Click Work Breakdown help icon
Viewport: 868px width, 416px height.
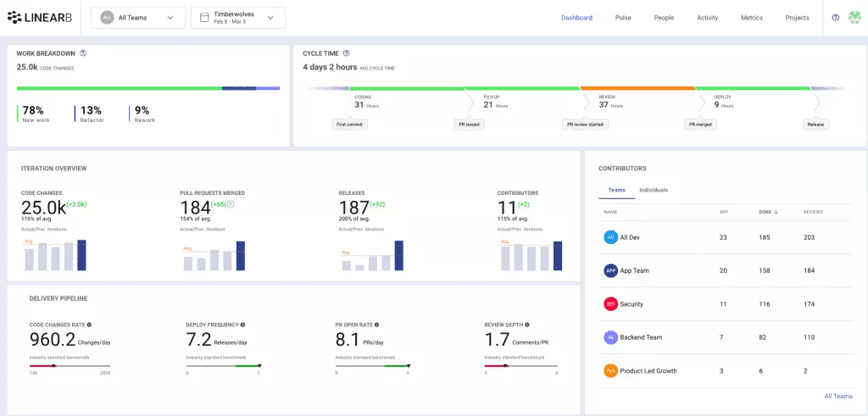click(83, 53)
